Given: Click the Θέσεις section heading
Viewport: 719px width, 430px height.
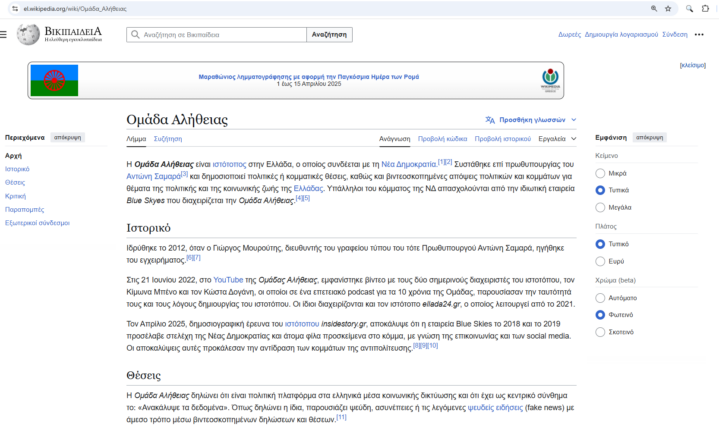Looking at the screenshot, I should (144, 375).
